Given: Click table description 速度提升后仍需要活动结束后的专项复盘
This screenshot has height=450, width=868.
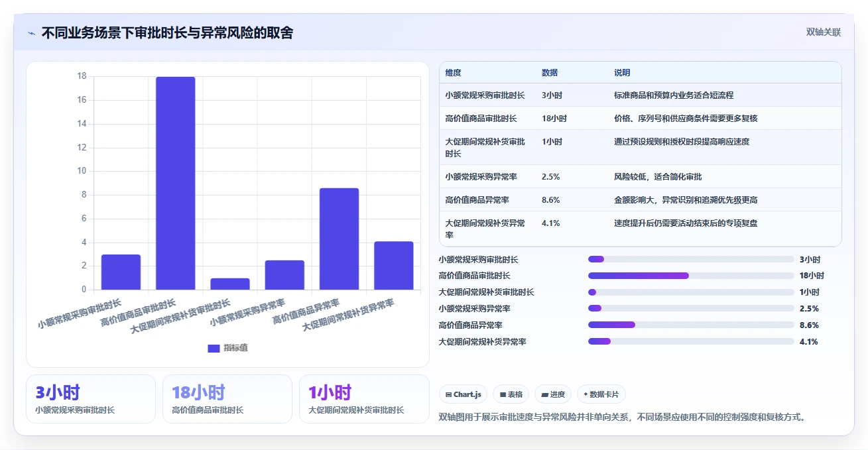Looking at the screenshot, I should coord(686,223).
